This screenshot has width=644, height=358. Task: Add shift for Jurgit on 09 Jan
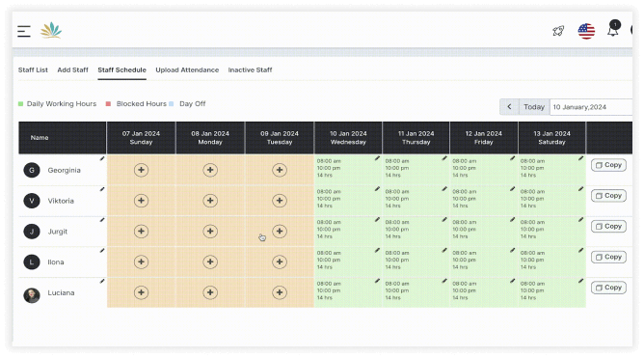click(x=280, y=231)
